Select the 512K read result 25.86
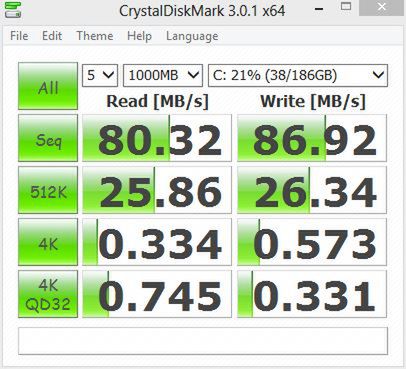 pyautogui.click(x=157, y=190)
